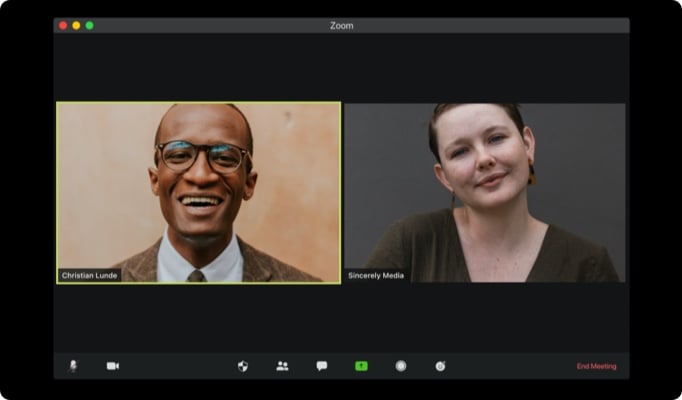Image resolution: width=682 pixels, height=400 pixels.
Task: Close the Zoom window with red button
Action: tap(63, 26)
